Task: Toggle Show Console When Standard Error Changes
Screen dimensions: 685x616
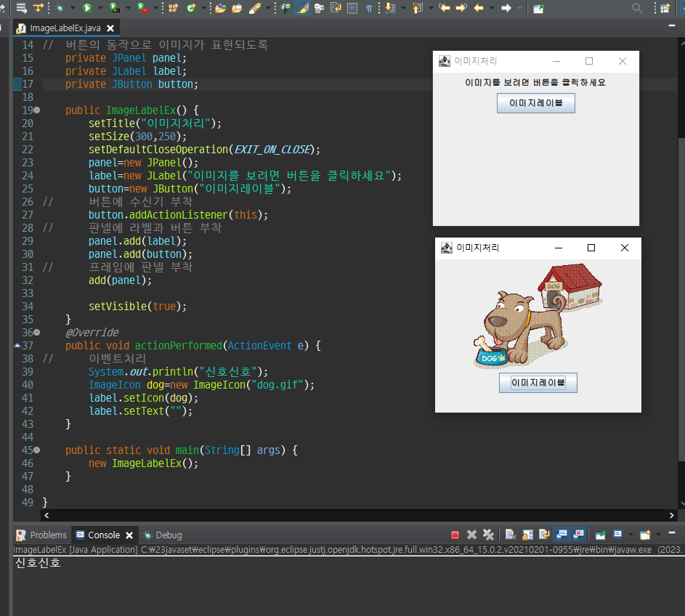Action: click(x=579, y=535)
